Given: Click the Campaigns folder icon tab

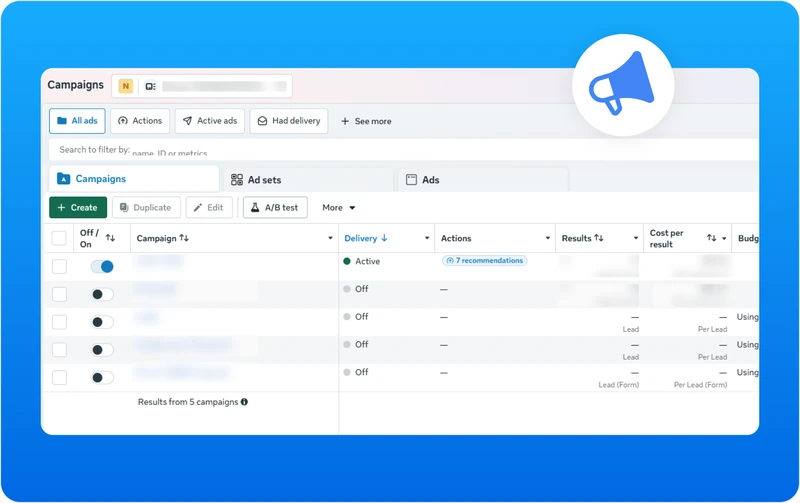Looking at the screenshot, I should pos(63,179).
